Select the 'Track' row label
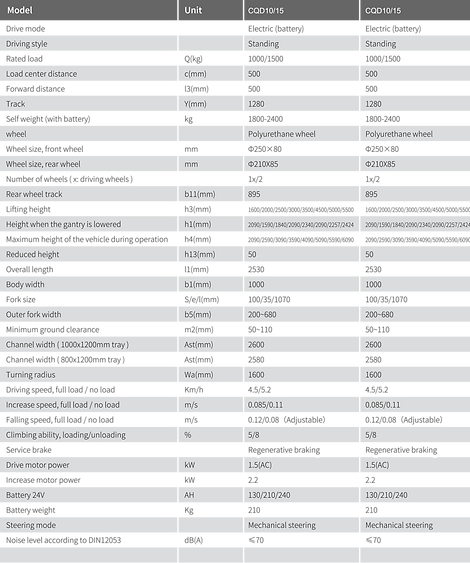Image resolution: width=470 pixels, height=563 pixels. click(x=15, y=104)
